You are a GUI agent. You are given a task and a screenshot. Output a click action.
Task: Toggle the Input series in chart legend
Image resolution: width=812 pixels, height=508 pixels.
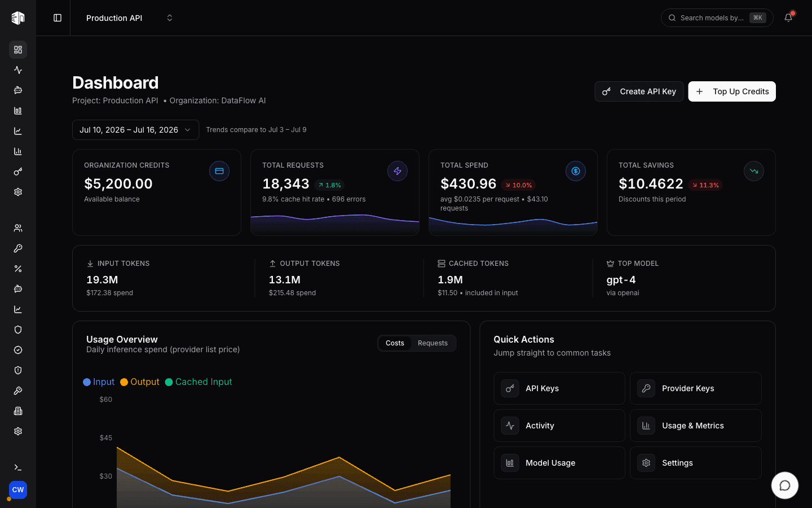[99, 382]
